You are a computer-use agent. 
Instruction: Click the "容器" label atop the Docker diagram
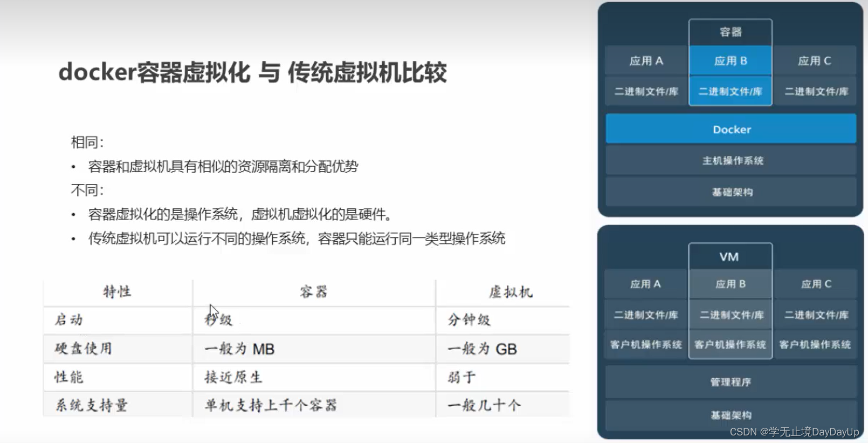pos(731,32)
